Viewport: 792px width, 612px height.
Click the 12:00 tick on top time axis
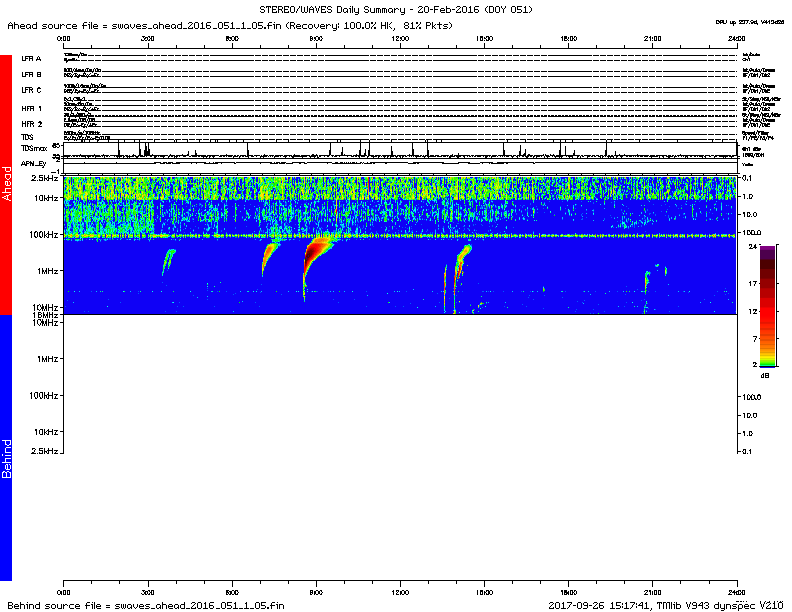[400, 38]
